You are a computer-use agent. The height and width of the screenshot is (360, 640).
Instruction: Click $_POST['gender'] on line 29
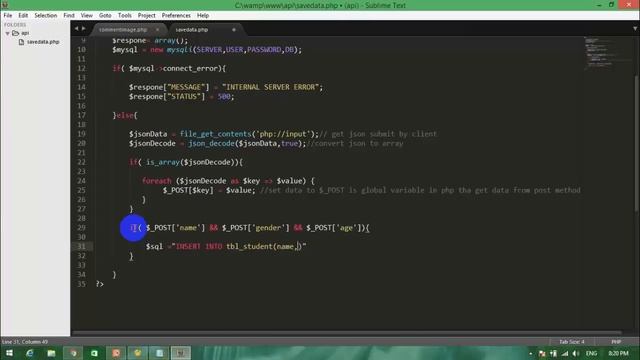pos(256,228)
